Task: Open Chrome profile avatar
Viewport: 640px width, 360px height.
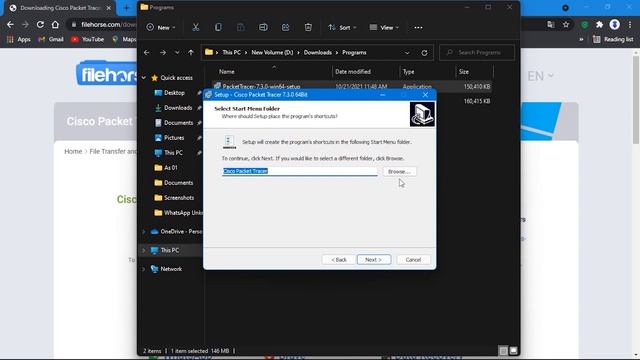Action: point(614,24)
